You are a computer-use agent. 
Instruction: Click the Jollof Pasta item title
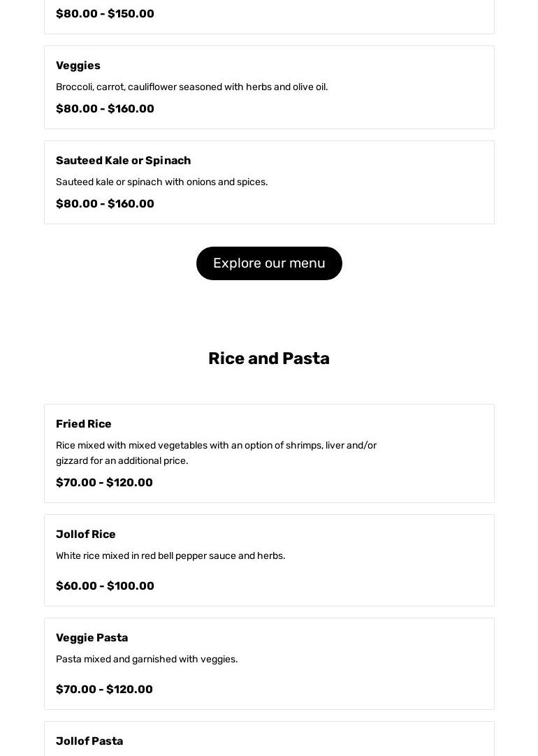[89, 741]
